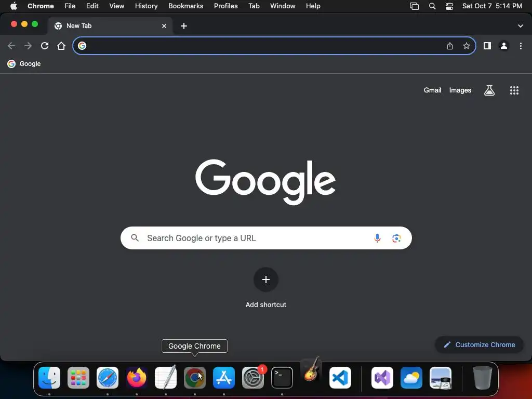This screenshot has width=532, height=399.
Task: Open Visual Studio Code from the dock
Action: (x=340, y=378)
